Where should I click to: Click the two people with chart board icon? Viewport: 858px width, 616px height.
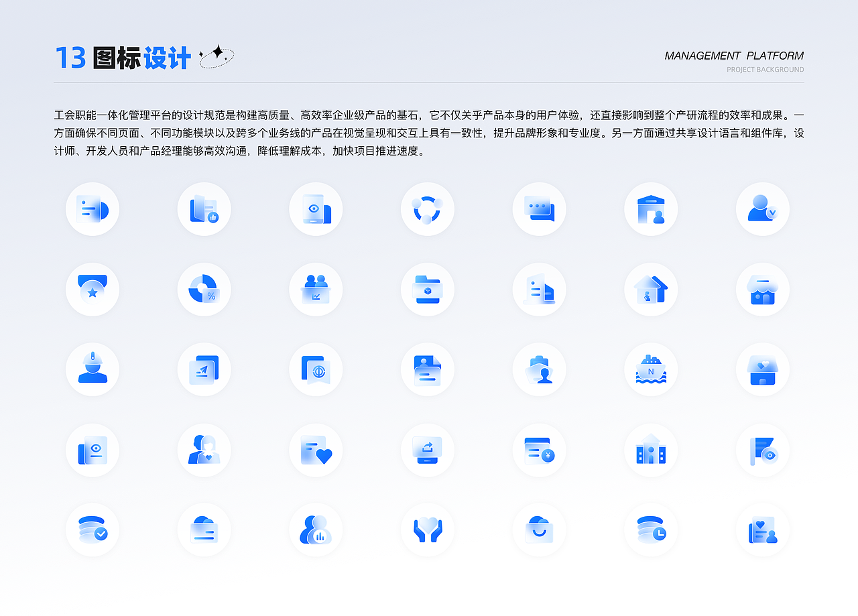[x=316, y=290]
